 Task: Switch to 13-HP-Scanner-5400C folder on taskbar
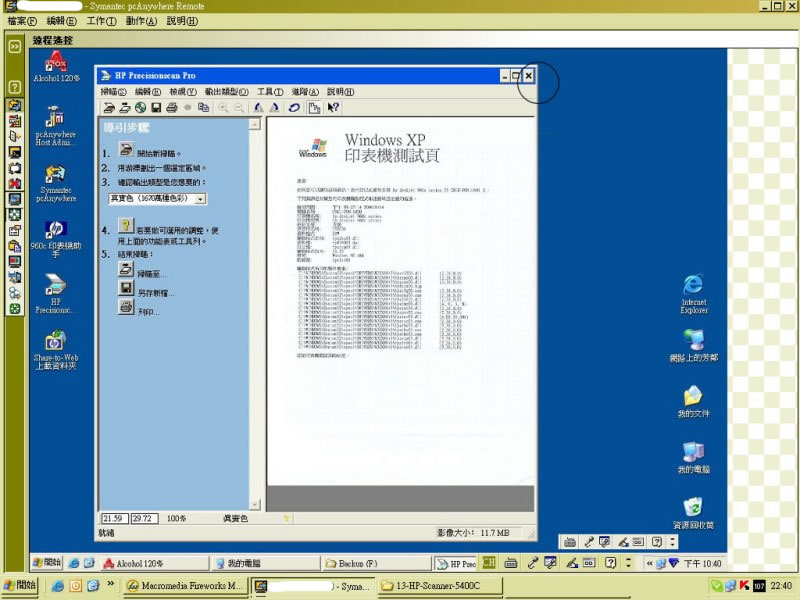(x=441, y=586)
